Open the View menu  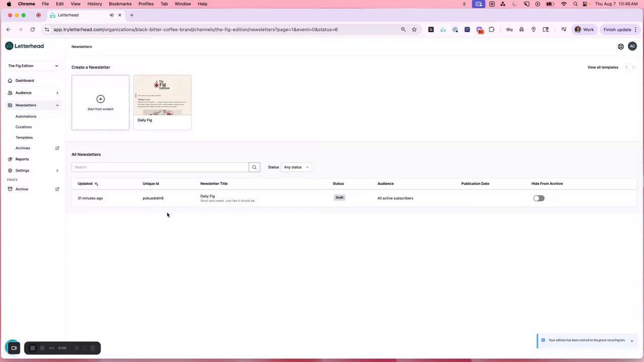pyautogui.click(x=75, y=4)
